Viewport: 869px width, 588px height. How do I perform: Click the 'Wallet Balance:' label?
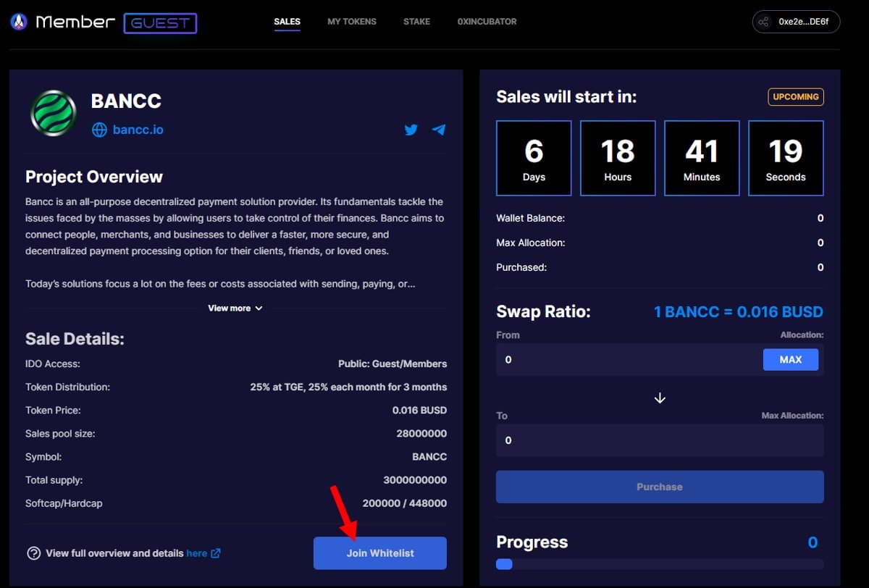(530, 218)
